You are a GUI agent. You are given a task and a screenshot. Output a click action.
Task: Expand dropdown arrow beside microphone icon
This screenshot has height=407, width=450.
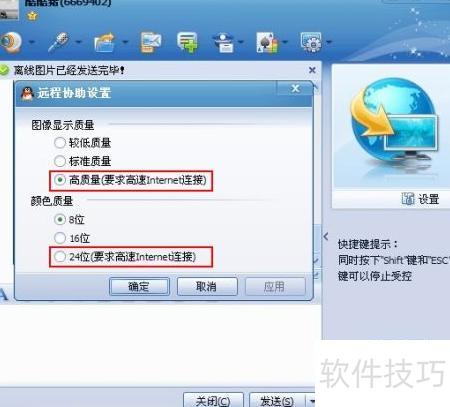click(x=79, y=42)
